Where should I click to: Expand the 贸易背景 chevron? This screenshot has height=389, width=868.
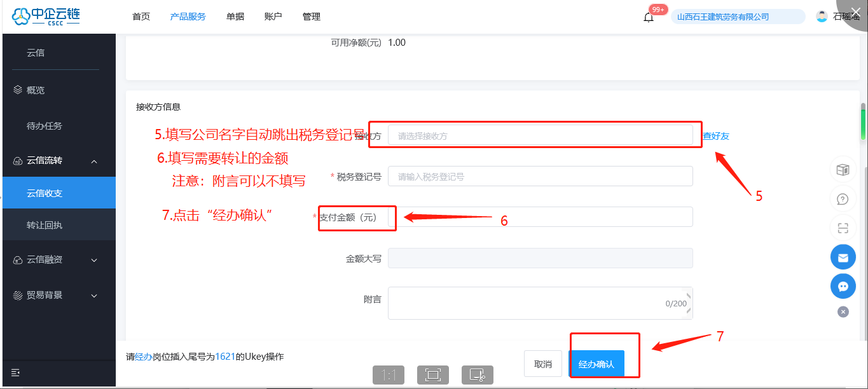tap(94, 296)
